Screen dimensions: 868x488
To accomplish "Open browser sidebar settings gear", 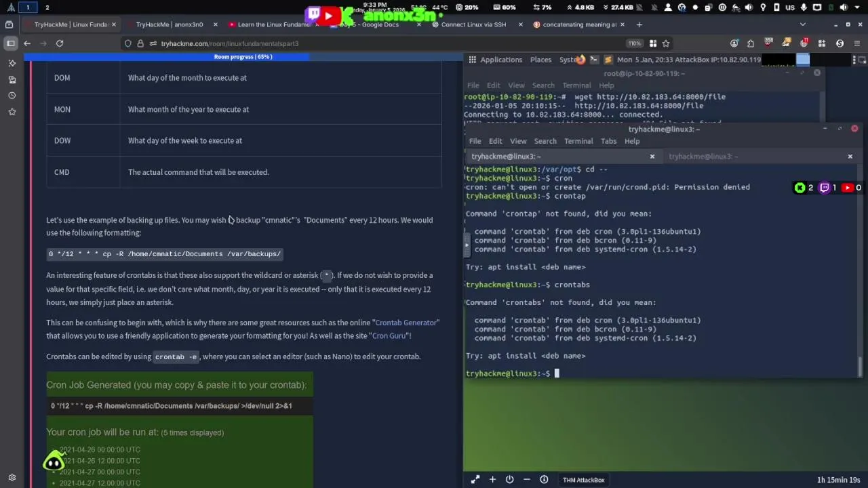I will click(x=12, y=478).
